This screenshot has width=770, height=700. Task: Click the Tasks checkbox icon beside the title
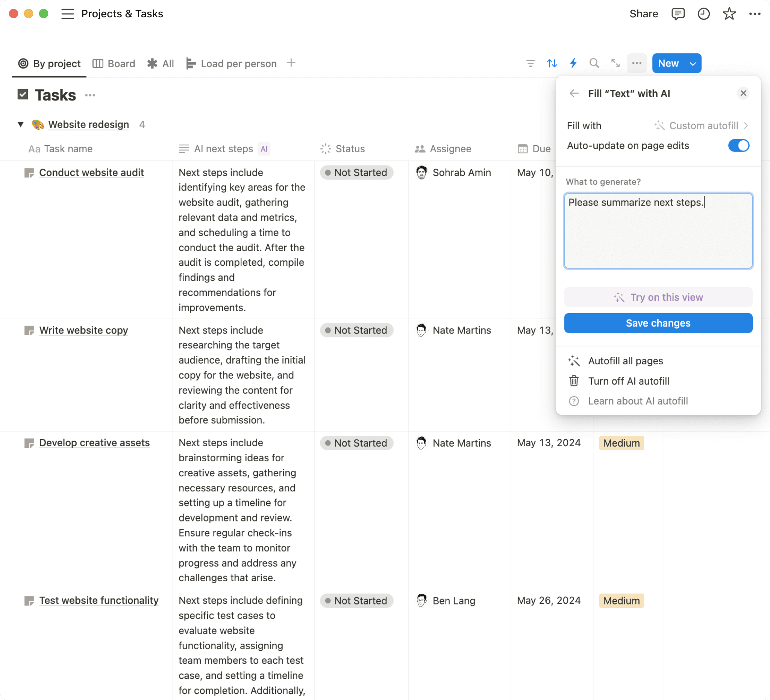[23, 95]
